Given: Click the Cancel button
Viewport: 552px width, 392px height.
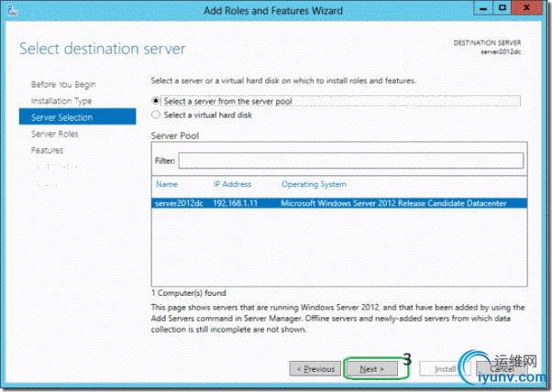Looking at the screenshot, I should point(502,369).
